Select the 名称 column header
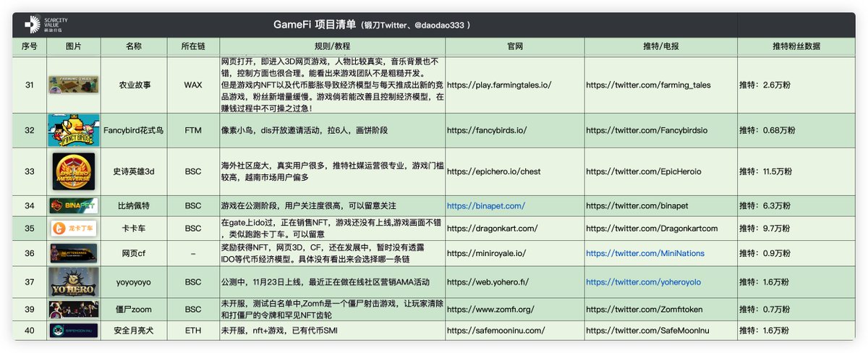 (134, 46)
